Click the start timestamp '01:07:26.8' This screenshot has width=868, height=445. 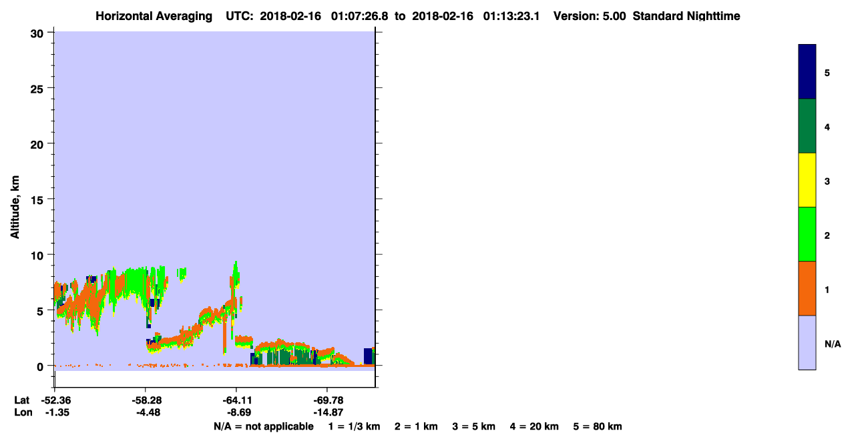click(360, 16)
